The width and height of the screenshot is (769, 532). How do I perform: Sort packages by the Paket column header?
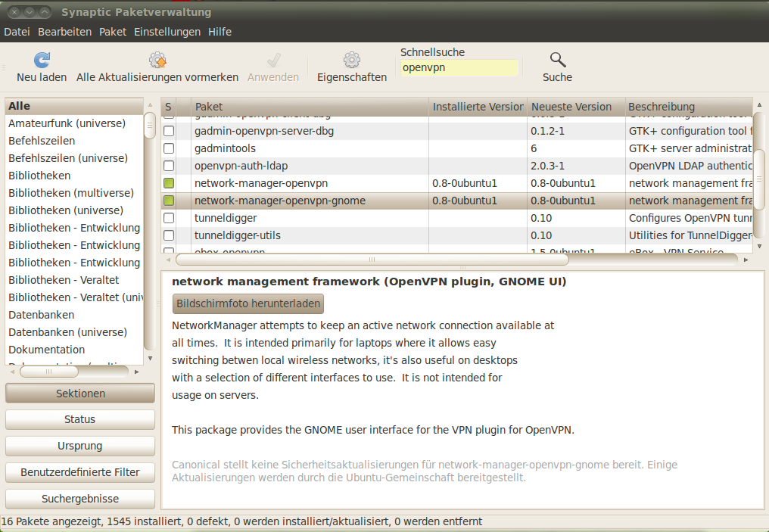tap(310, 107)
